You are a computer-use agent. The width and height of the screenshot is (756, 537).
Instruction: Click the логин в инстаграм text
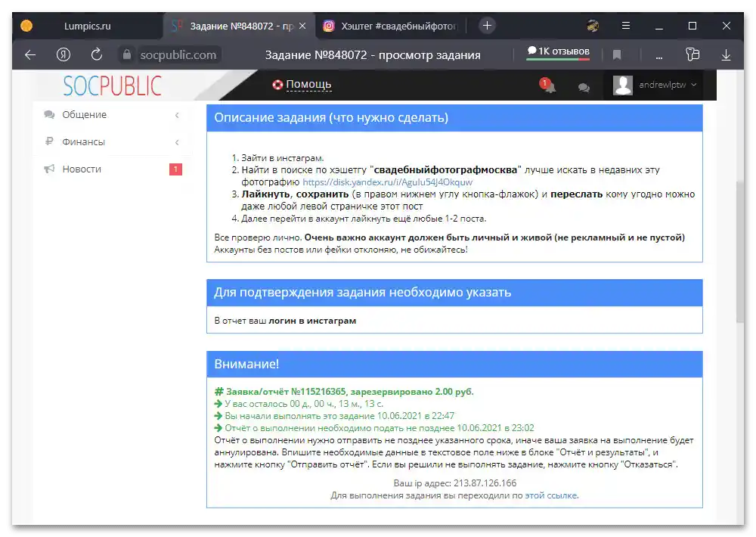[x=312, y=321]
